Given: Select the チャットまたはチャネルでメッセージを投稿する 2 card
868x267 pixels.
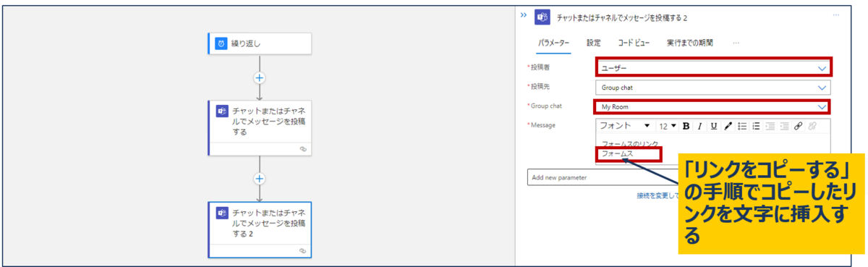Looking at the screenshot, I should [260, 230].
